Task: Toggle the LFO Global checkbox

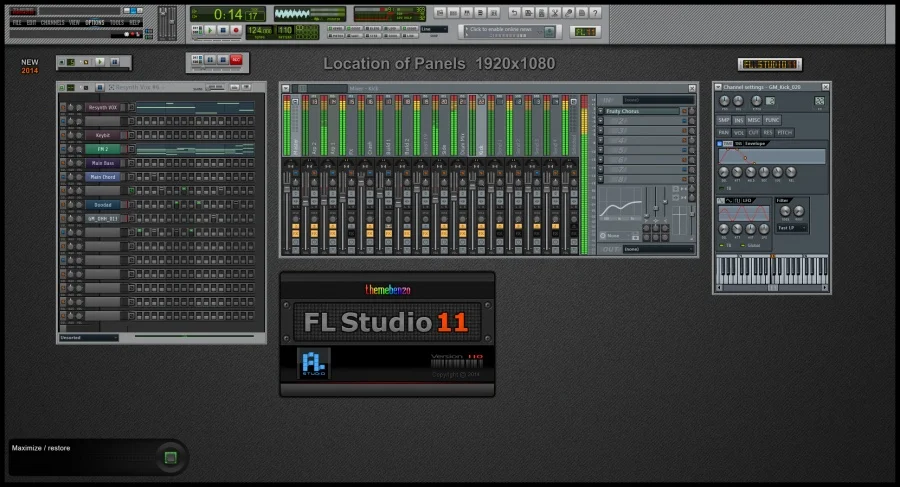Action: (x=743, y=245)
